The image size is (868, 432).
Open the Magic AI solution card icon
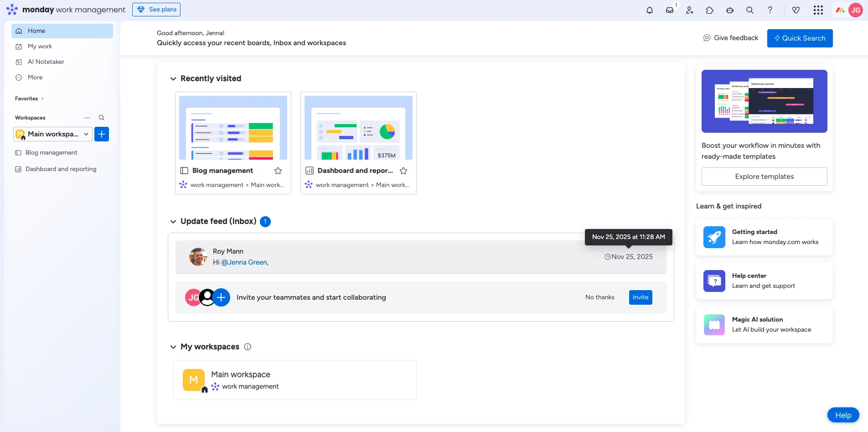click(x=714, y=325)
